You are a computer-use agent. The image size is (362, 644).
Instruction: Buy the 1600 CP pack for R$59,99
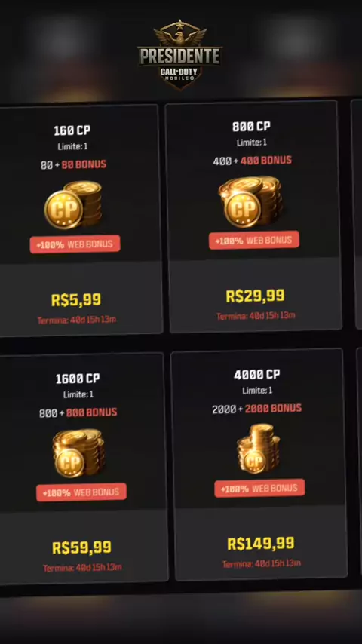click(x=81, y=547)
